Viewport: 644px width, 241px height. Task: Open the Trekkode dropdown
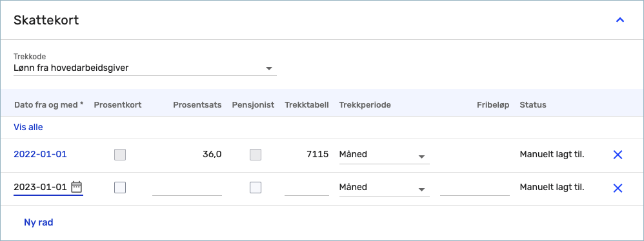145,68
